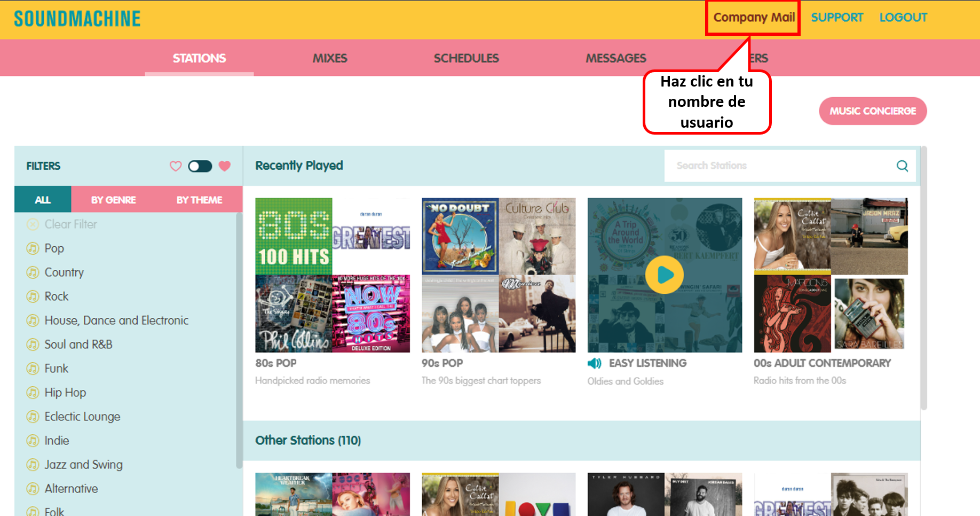
Task: Select the Indie genre filter
Action: pos(57,441)
